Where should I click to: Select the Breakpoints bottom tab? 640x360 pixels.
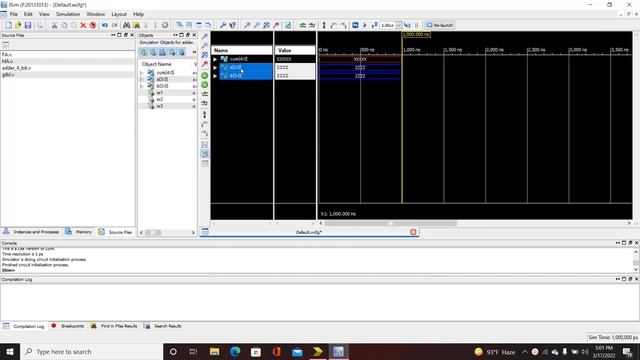(x=68, y=326)
